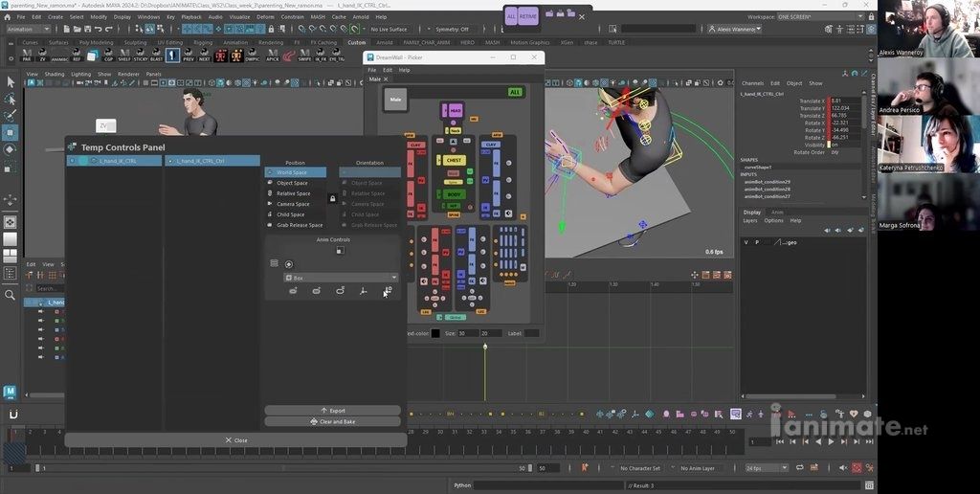Click the black text-color swatch in picker
Viewport: 980px width, 494px height.
[x=435, y=333]
